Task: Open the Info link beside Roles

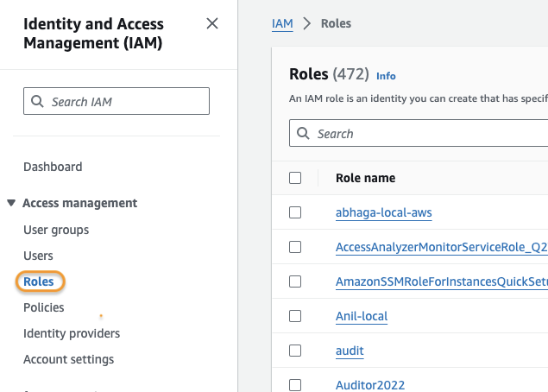Action: 386,76
